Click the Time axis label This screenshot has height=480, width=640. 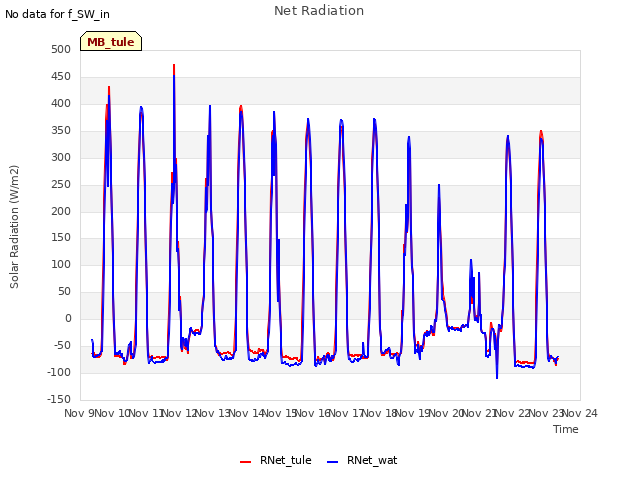566,429
